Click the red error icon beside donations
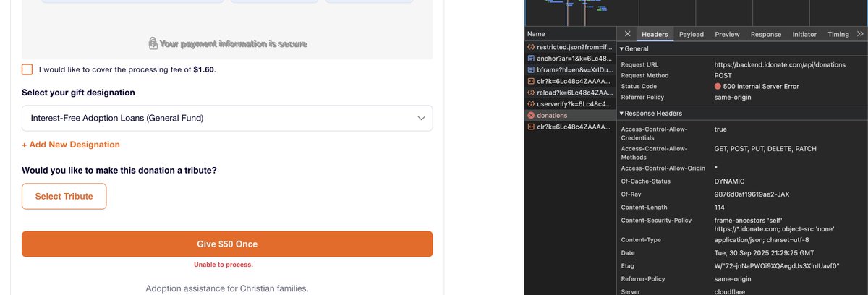This screenshot has width=868, height=295. pos(531,116)
